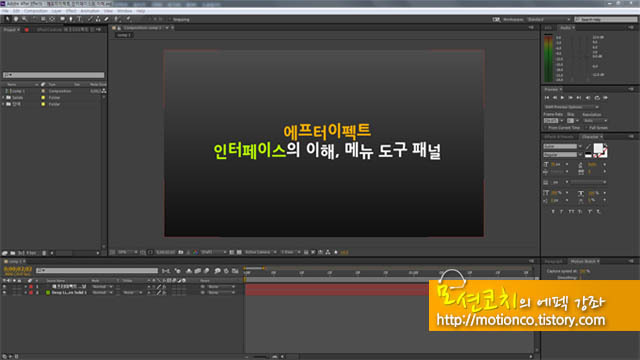Screen dimensions: 640x360
Task: Enable the Snapping checkbox
Action: (170, 19)
